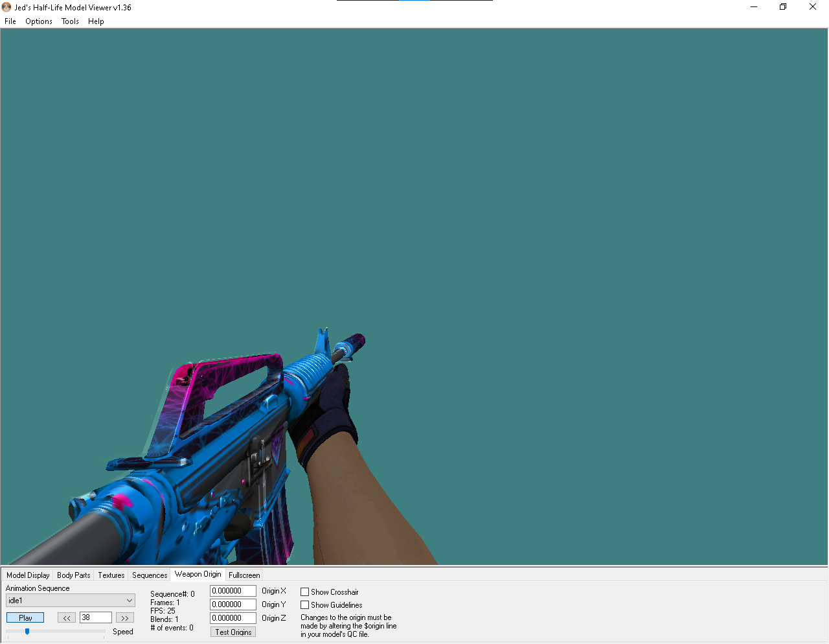Switch to the Model Display tab
829x644 pixels.
(28, 575)
